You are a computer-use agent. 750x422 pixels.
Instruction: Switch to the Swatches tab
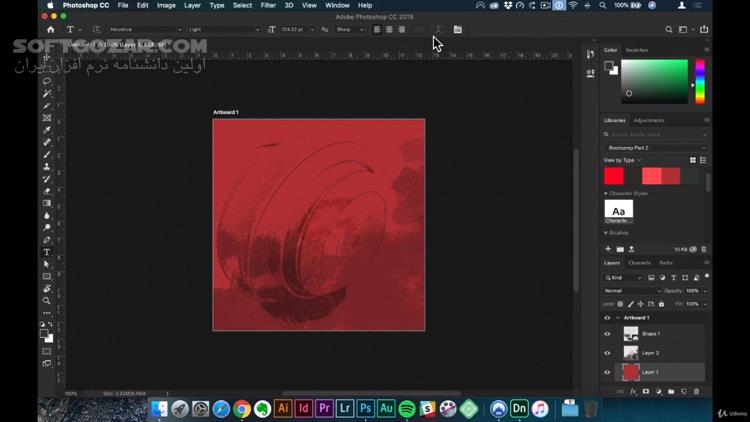coord(637,50)
